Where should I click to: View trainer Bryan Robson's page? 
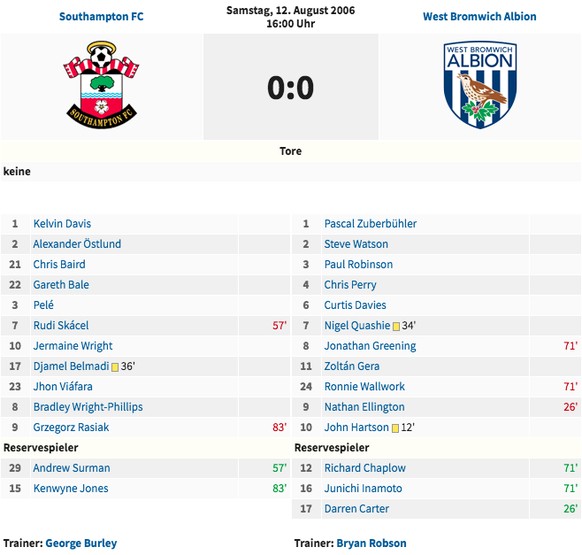pyautogui.click(x=371, y=543)
